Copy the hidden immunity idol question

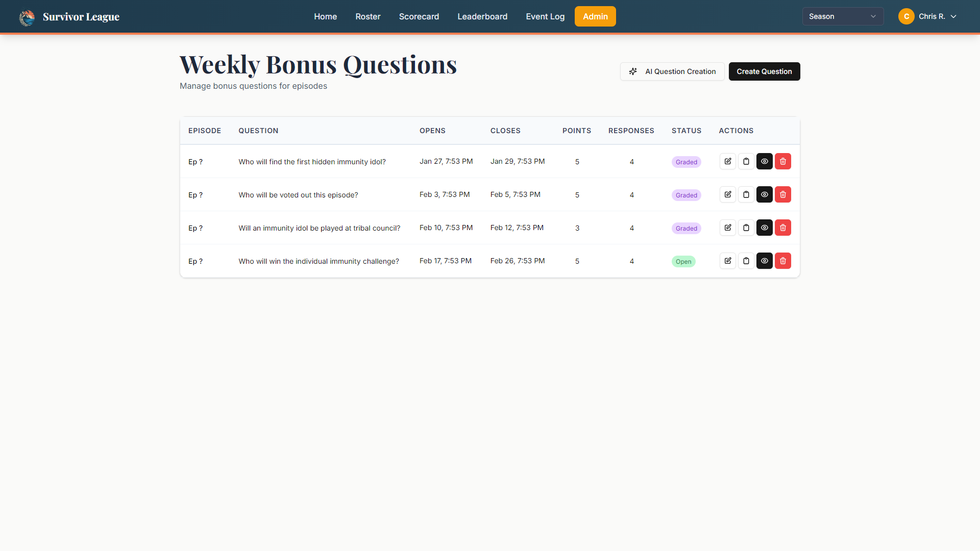click(746, 161)
